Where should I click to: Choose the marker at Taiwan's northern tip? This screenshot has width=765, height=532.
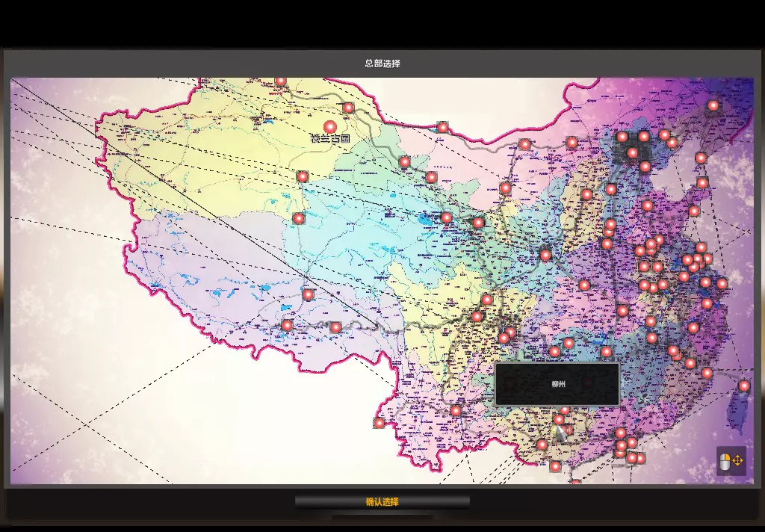point(744,386)
